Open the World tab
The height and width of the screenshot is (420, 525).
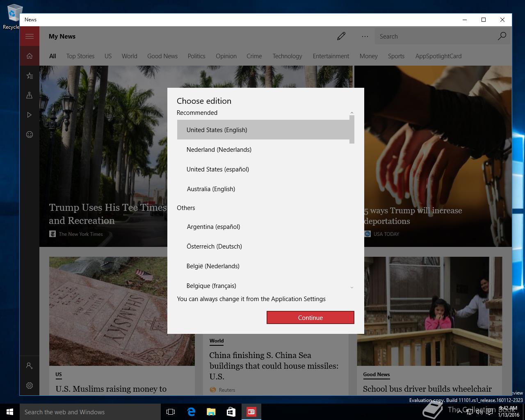pos(130,56)
